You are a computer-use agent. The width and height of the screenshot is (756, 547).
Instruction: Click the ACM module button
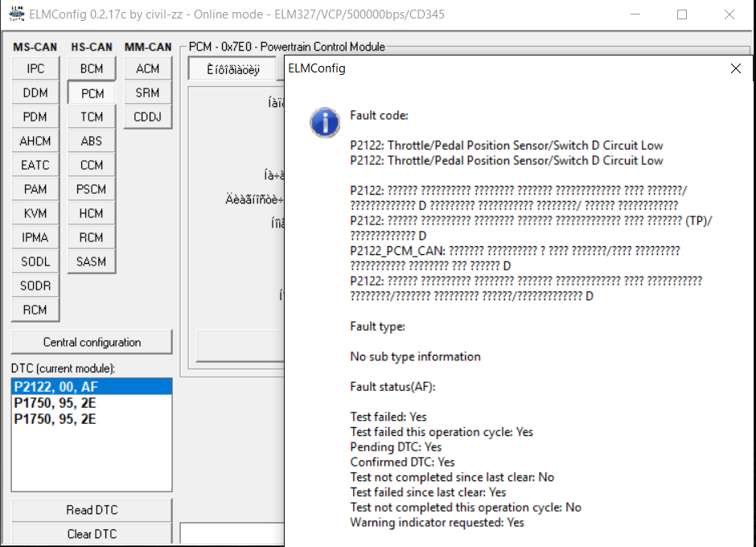click(x=147, y=69)
